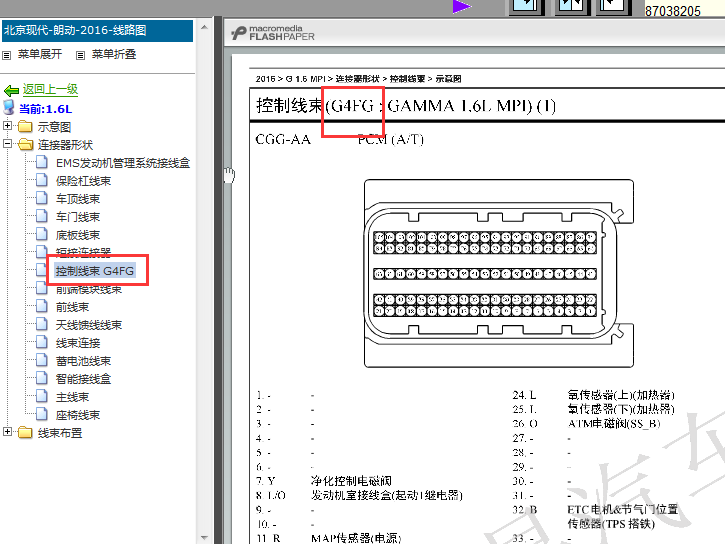Click pin 24 氧传感器(上)(加热器) text
This screenshot has width=725, height=544.
pos(621,395)
